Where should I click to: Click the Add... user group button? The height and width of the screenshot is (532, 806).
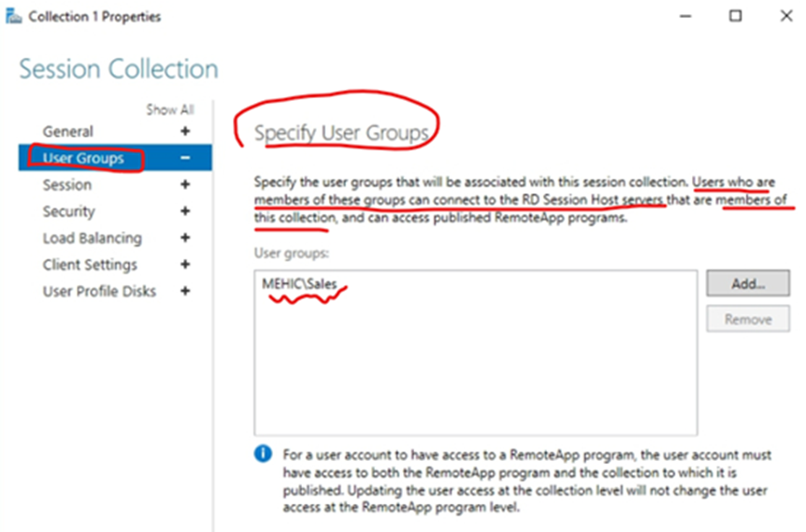click(x=748, y=283)
